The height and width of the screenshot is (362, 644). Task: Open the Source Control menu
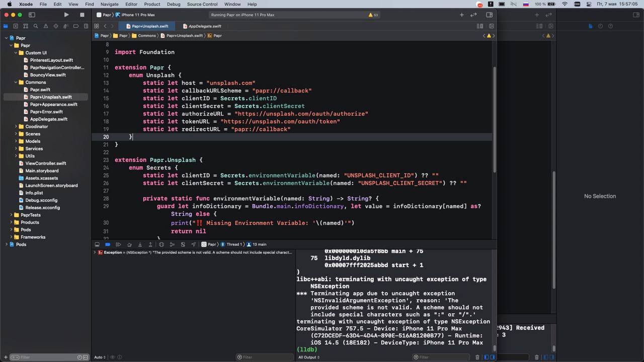202,4
